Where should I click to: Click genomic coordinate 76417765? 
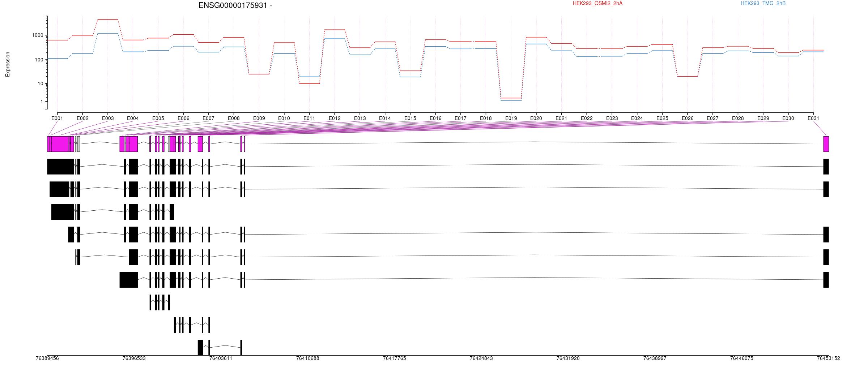tap(395, 358)
